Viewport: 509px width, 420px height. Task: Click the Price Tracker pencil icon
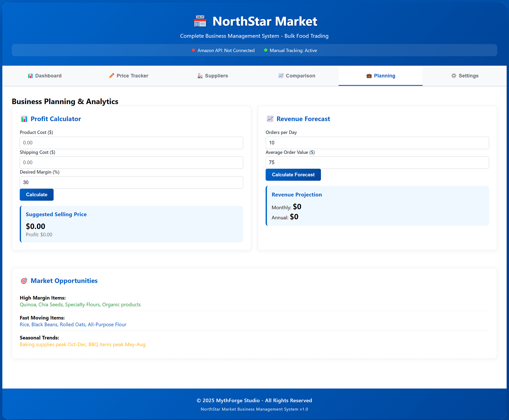tap(112, 76)
